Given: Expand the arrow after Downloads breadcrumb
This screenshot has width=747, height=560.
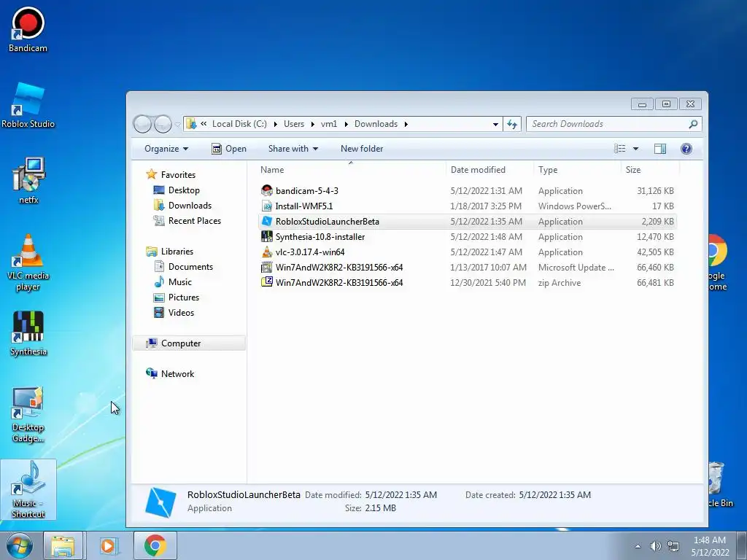Looking at the screenshot, I should pyautogui.click(x=406, y=124).
